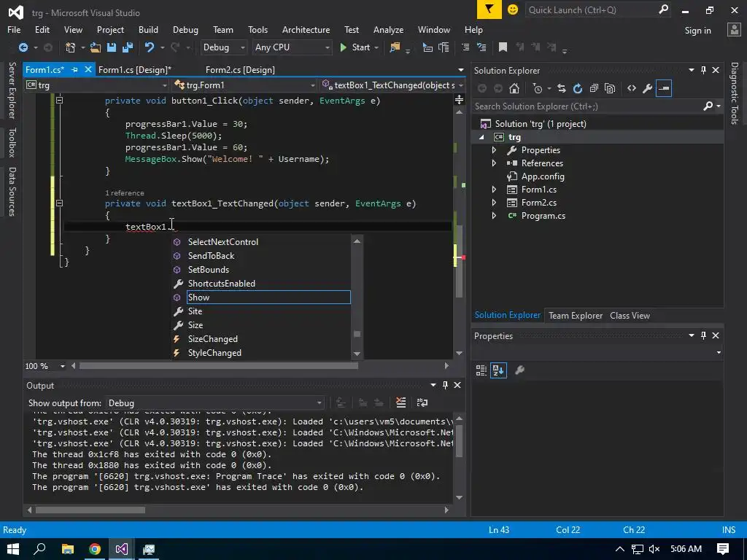The image size is (747, 560).
Task: Toggle Categorized view in Properties panel
Action: pyautogui.click(x=481, y=370)
